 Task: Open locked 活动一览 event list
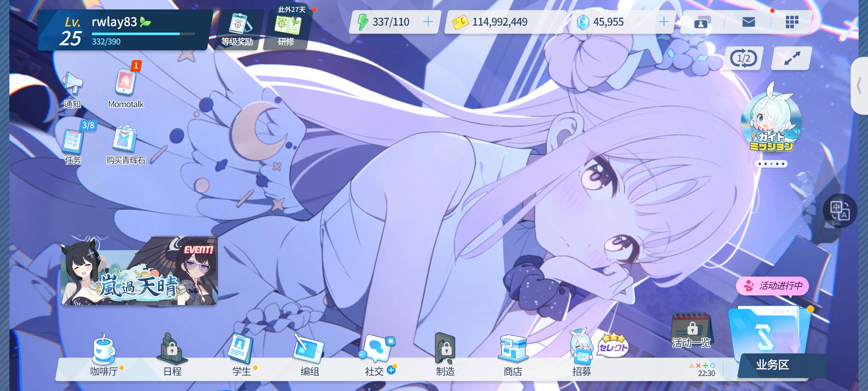(x=692, y=331)
